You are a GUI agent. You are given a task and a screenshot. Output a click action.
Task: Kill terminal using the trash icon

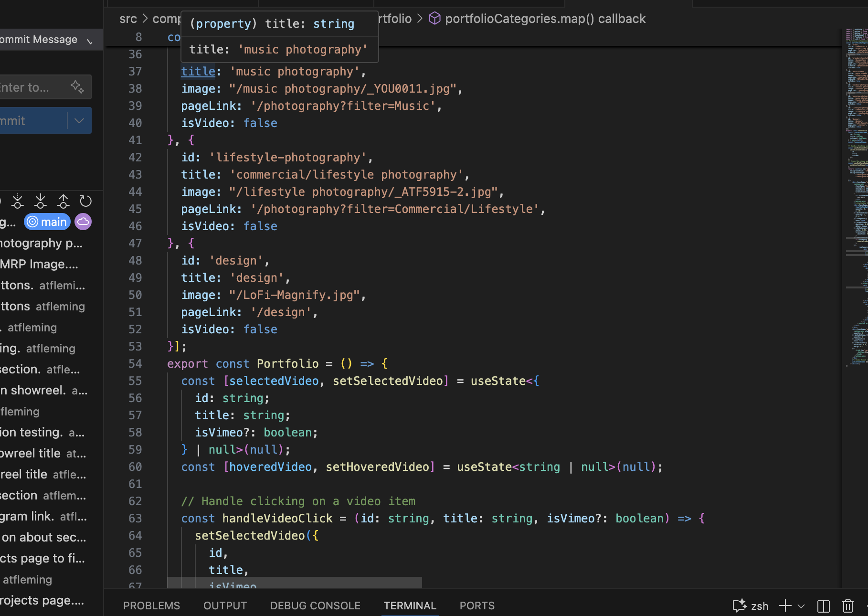click(x=847, y=606)
